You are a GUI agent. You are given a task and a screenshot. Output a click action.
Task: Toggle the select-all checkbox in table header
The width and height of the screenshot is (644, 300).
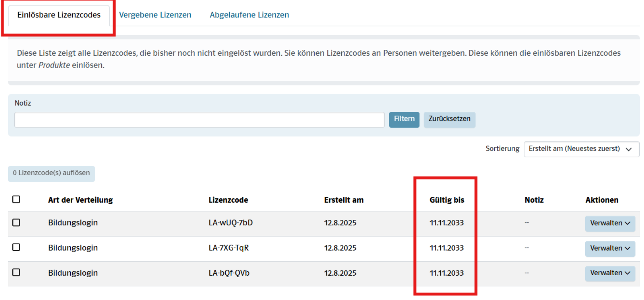click(16, 199)
